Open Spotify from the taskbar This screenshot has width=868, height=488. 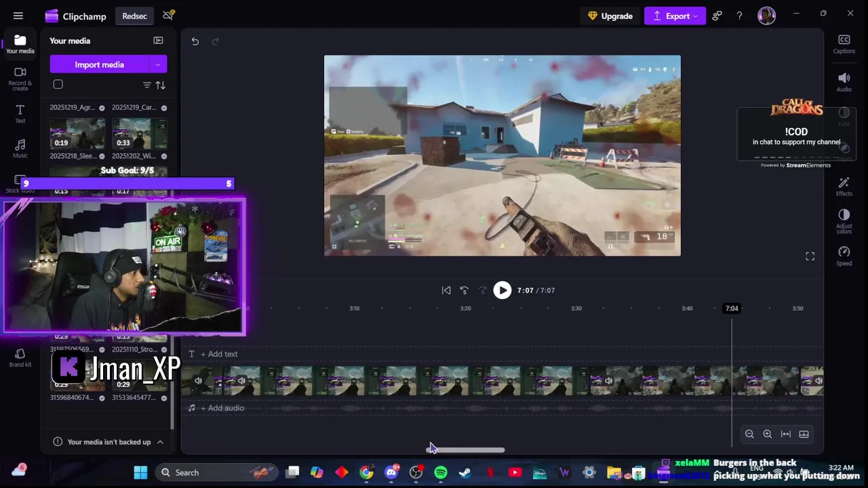(x=441, y=472)
